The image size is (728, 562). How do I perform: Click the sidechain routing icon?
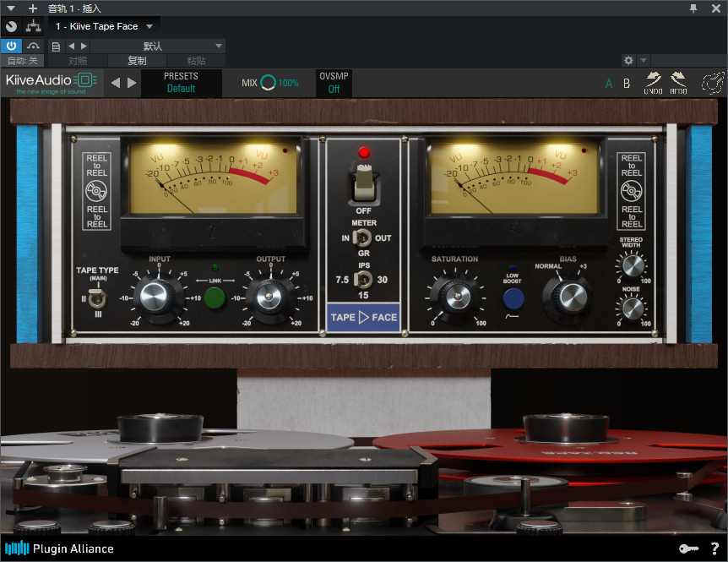coord(33,26)
